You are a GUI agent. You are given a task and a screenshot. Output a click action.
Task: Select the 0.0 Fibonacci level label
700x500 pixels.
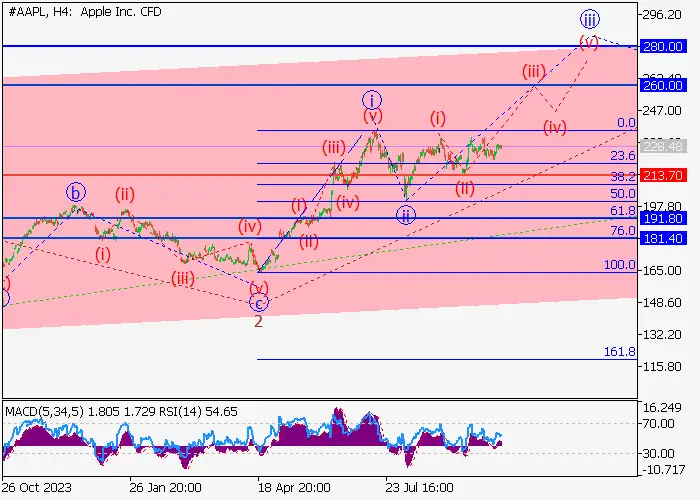[x=626, y=123]
